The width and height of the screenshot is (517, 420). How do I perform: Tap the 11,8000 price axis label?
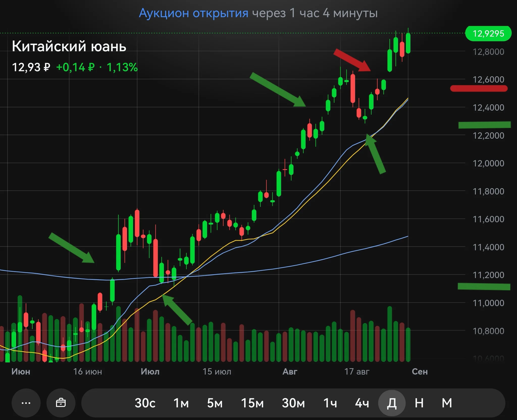pyautogui.click(x=488, y=191)
